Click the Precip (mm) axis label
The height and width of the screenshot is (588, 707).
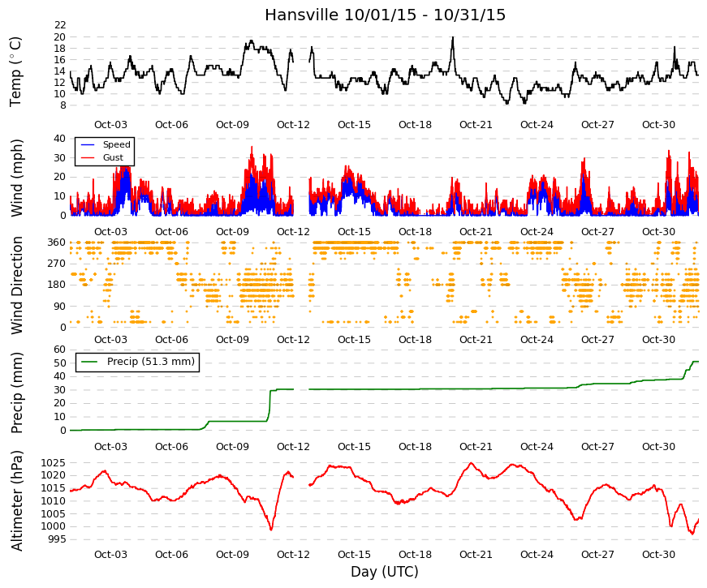pyautogui.click(x=17, y=393)
